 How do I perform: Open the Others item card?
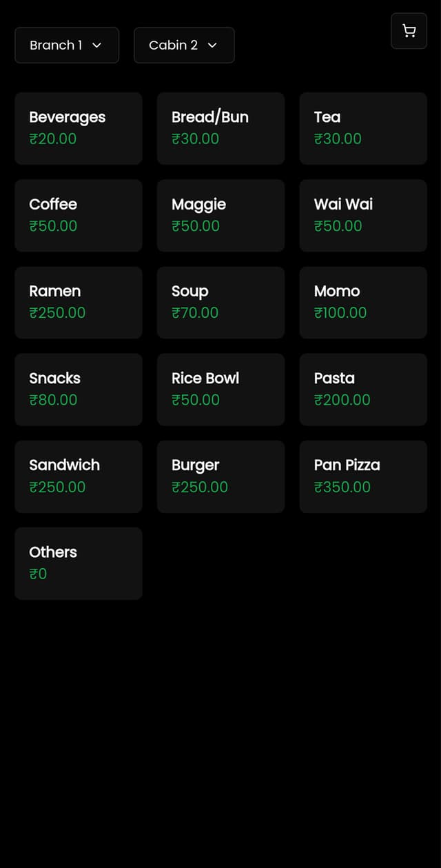coord(79,563)
